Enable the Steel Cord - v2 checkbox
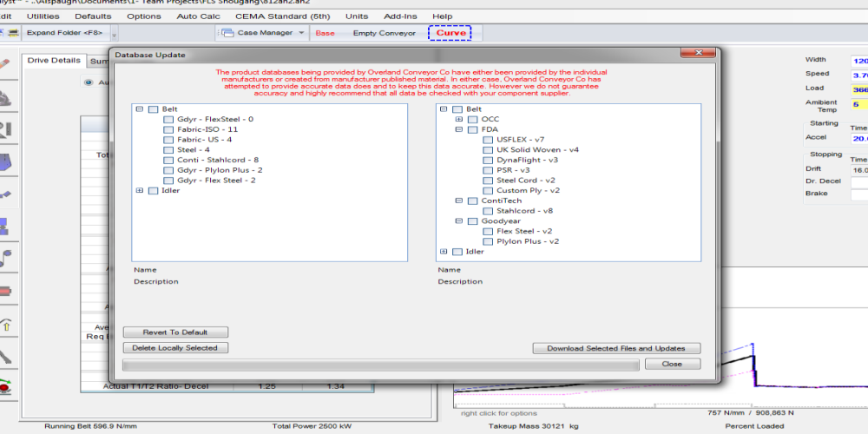 click(487, 181)
